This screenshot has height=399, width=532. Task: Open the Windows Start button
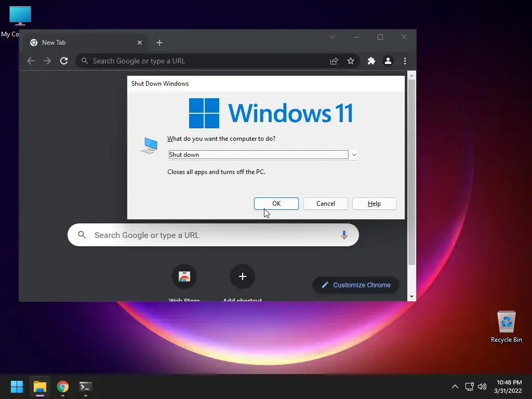(17, 387)
